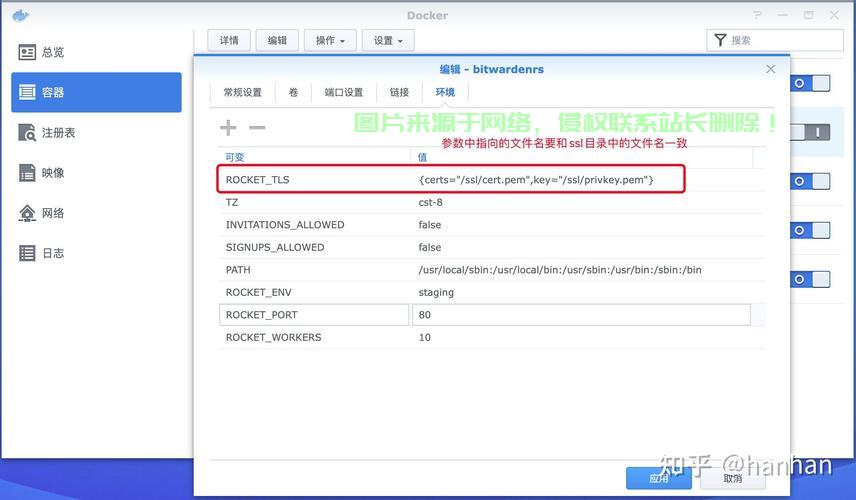Viewport: 856px width, 500px height.
Task: Expand the 操作 action dropdown
Action: pyautogui.click(x=329, y=40)
